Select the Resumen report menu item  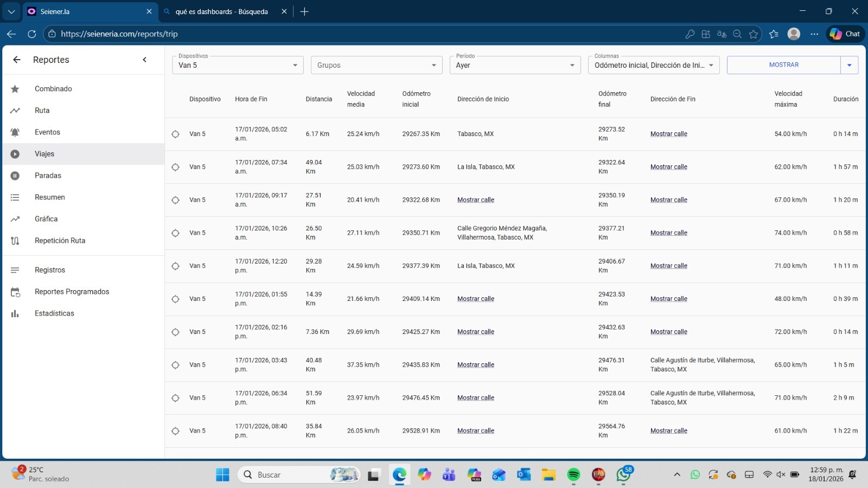pos(49,197)
